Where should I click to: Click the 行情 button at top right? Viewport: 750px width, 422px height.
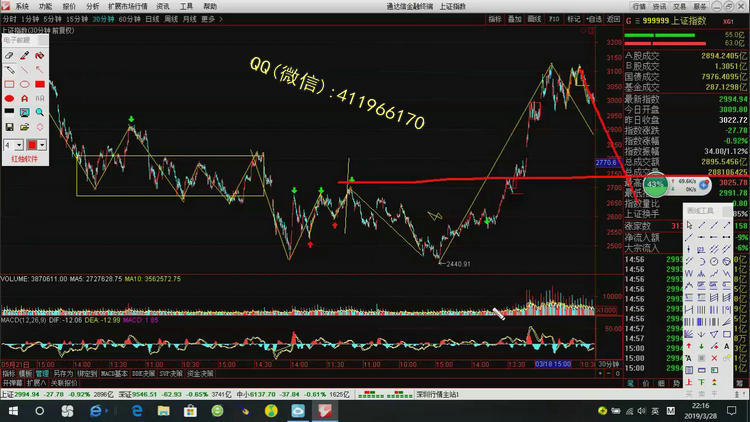pyautogui.click(x=639, y=7)
